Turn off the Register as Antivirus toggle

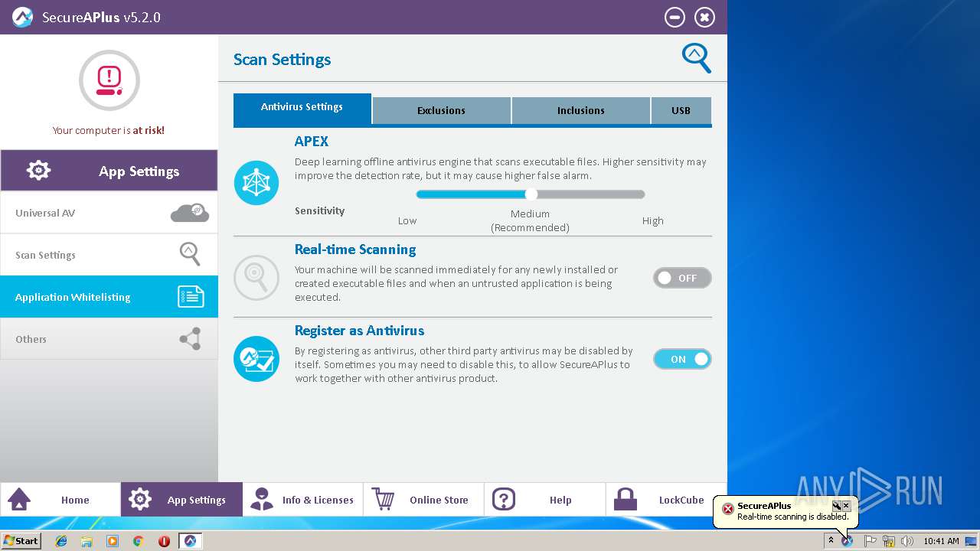682,359
